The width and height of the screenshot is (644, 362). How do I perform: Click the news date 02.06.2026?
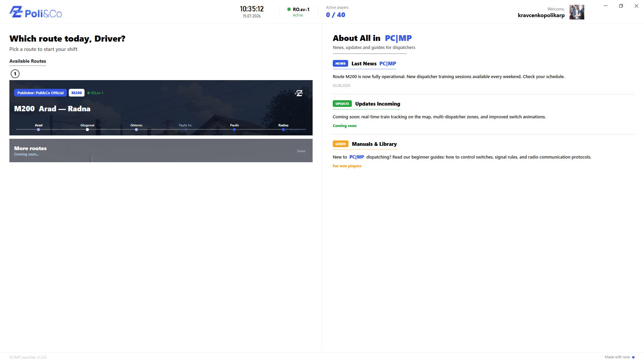pyautogui.click(x=341, y=85)
